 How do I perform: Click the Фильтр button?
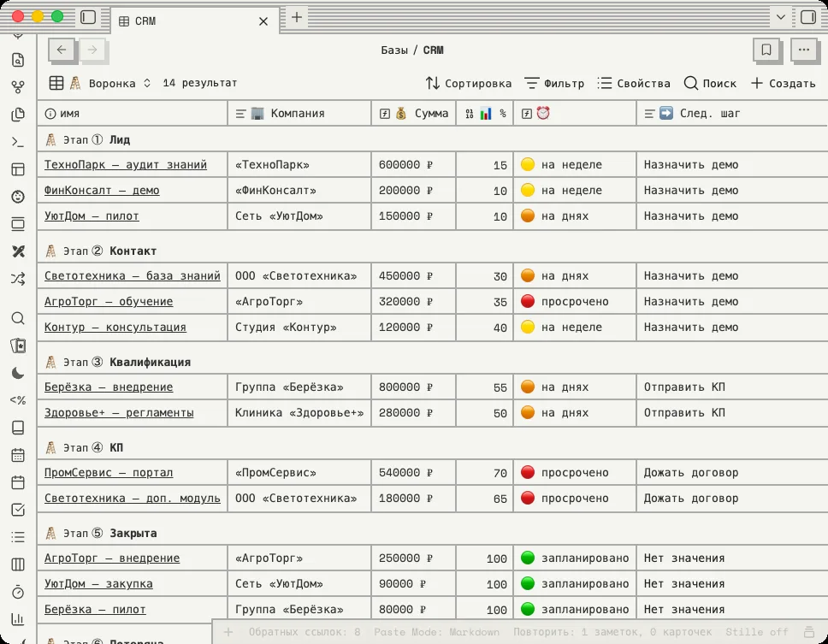click(554, 84)
